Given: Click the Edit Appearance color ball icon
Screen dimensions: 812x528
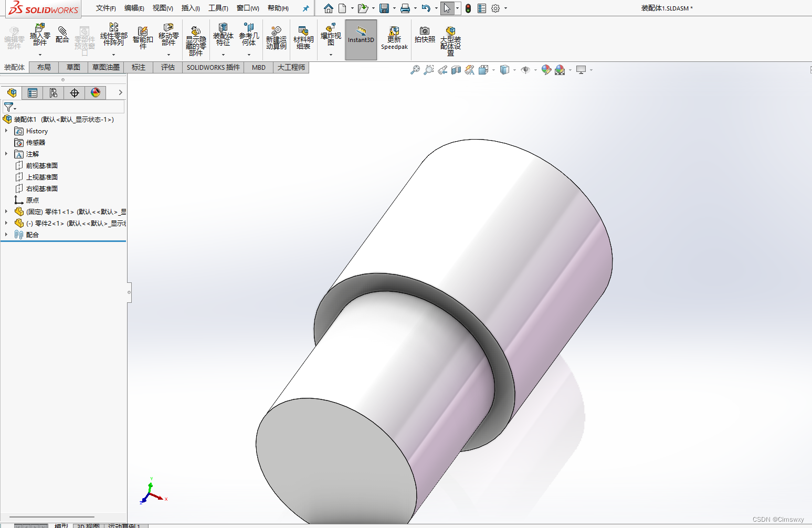Looking at the screenshot, I should (x=546, y=70).
